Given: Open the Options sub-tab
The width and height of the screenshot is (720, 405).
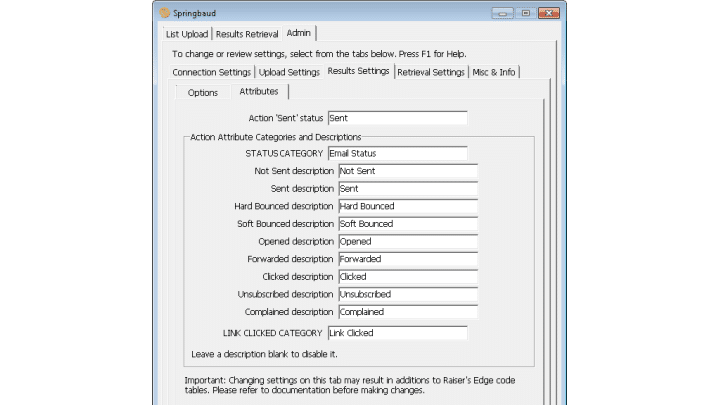Looking at the screenshot, I should click(202, 92).
